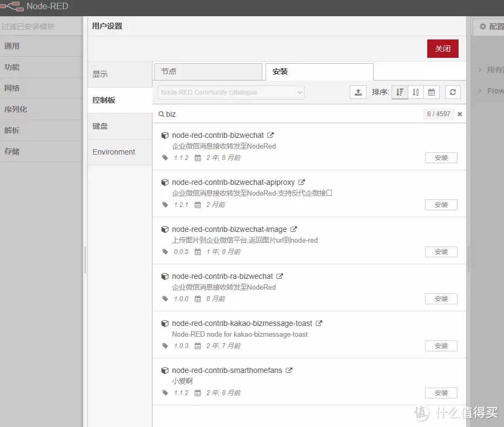504x427 pixels.
Task: Close the user settings with 关闭
Action: [x=442, y=49]
